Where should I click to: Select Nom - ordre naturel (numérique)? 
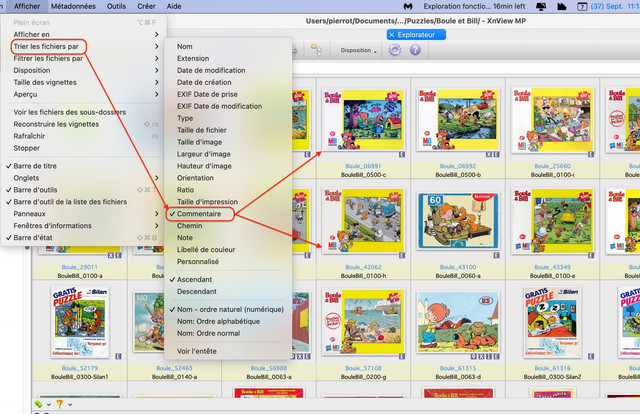pyautogui.click(x=230, y=309)
